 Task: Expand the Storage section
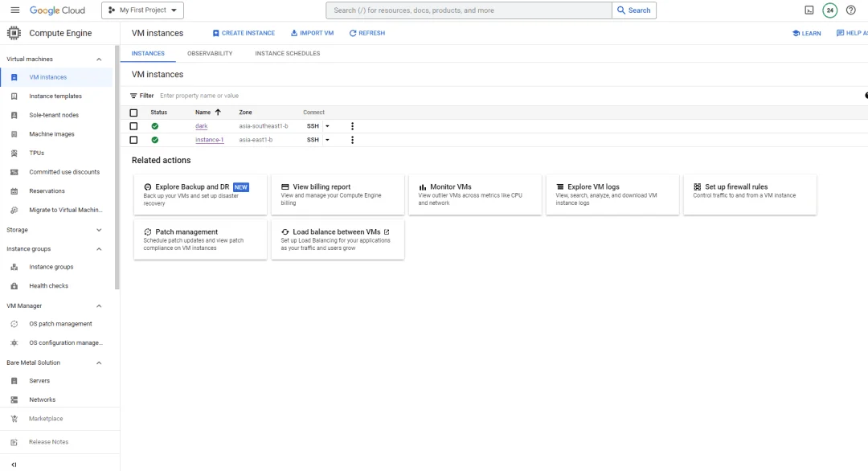(99, 230)
